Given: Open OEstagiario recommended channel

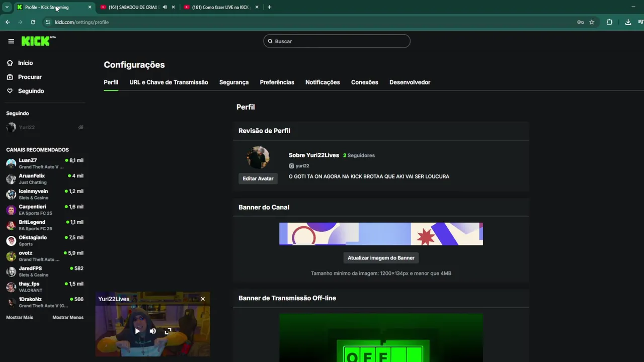Looking at the screenshot, I should [44, 240].
